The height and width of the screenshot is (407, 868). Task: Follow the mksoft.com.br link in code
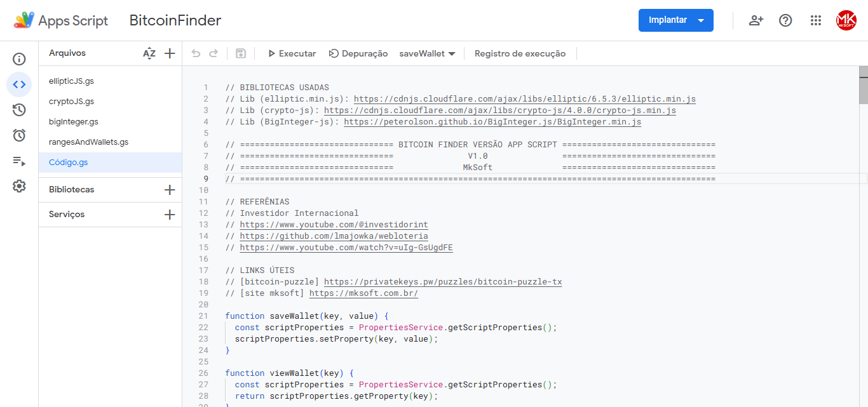[363, 293]
